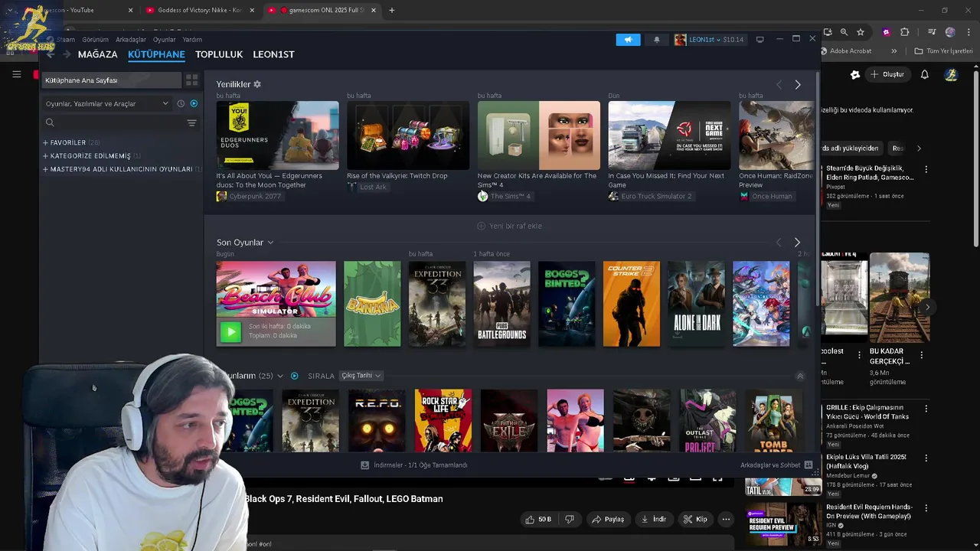Open YouTube video more actions menu
The width and height of the screenshot is (980, 551).
(x=726, y=519)
